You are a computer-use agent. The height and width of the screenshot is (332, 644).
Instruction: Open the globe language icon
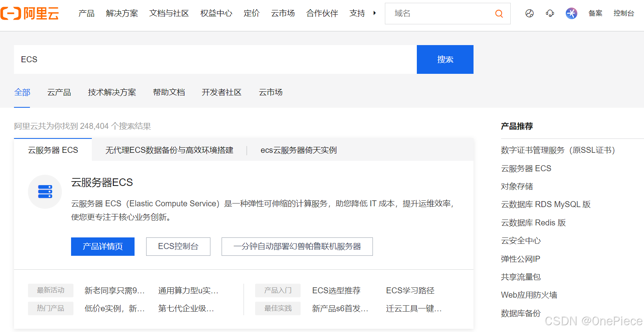tap(529, 14)
